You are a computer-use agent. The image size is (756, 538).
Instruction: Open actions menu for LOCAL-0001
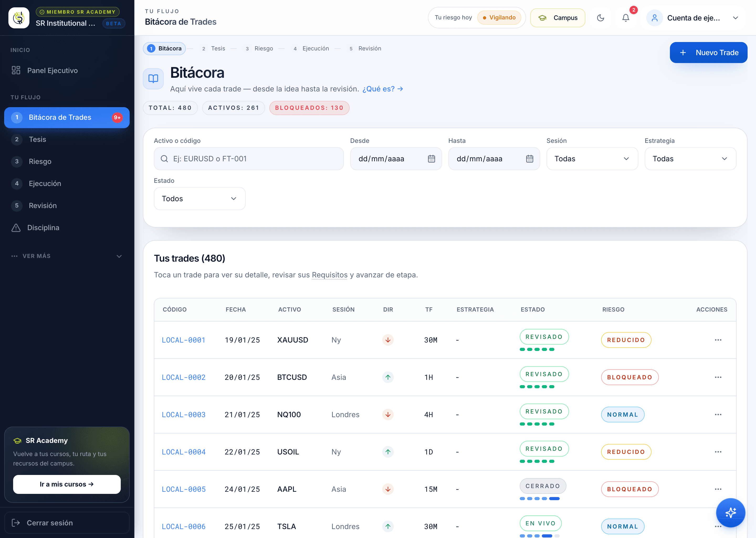pyautogui.click(x=718, y=340)
